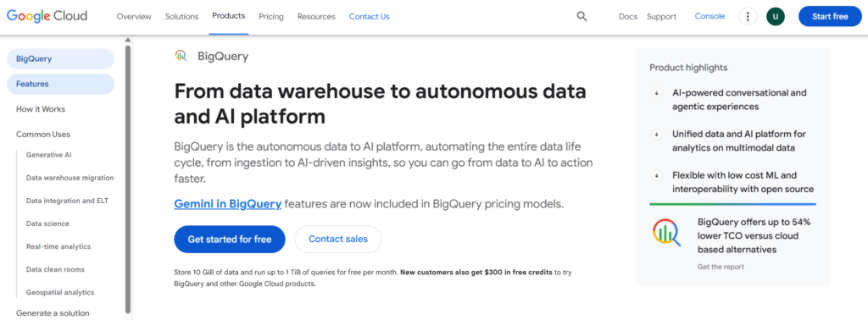868x320 pixels.
Task: Select the Products nav tab
Action: point(229,16)
